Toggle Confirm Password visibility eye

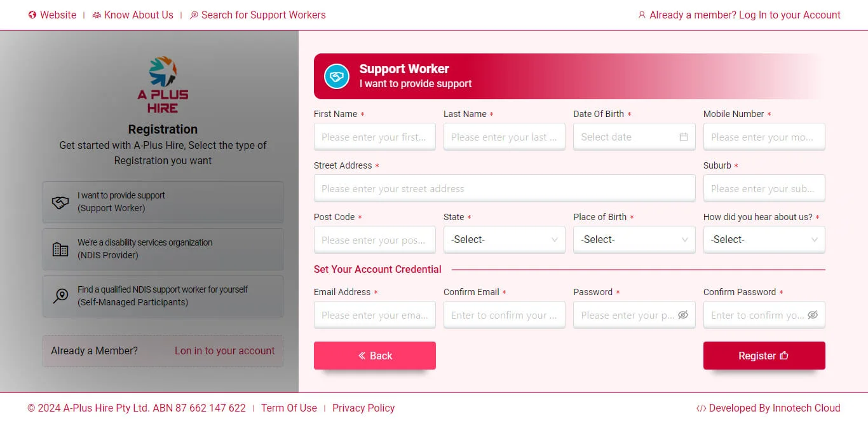(813, 315)
